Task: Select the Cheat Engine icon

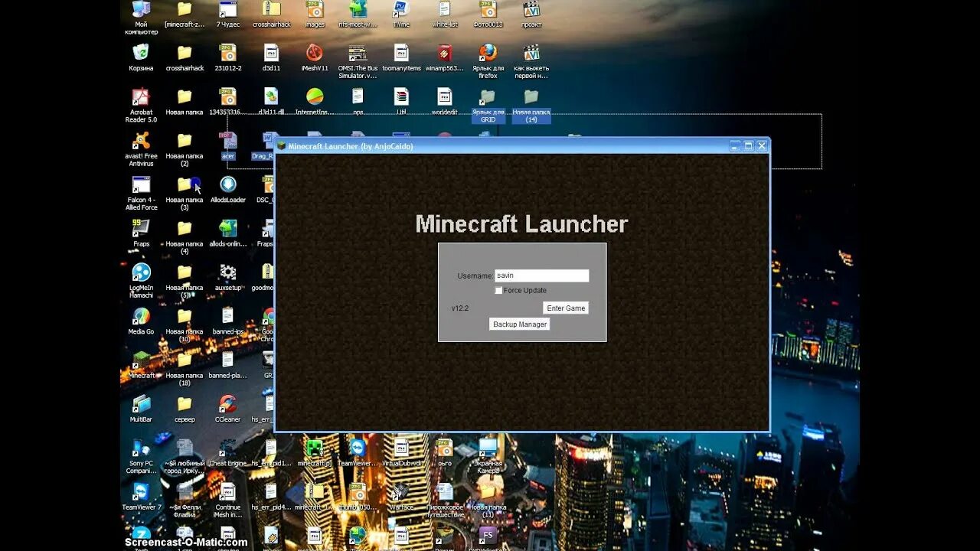Action: tap(227, 447)
